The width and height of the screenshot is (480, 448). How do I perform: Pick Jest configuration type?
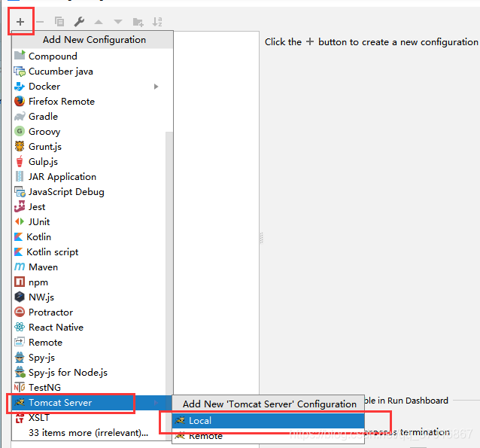click(x=89, y=207)
